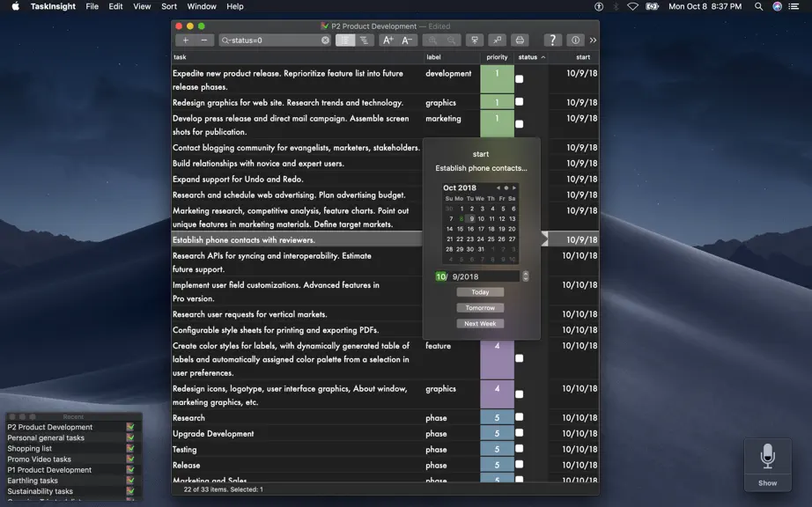
Task: Sort by the start column header
Action: point(574,57)
